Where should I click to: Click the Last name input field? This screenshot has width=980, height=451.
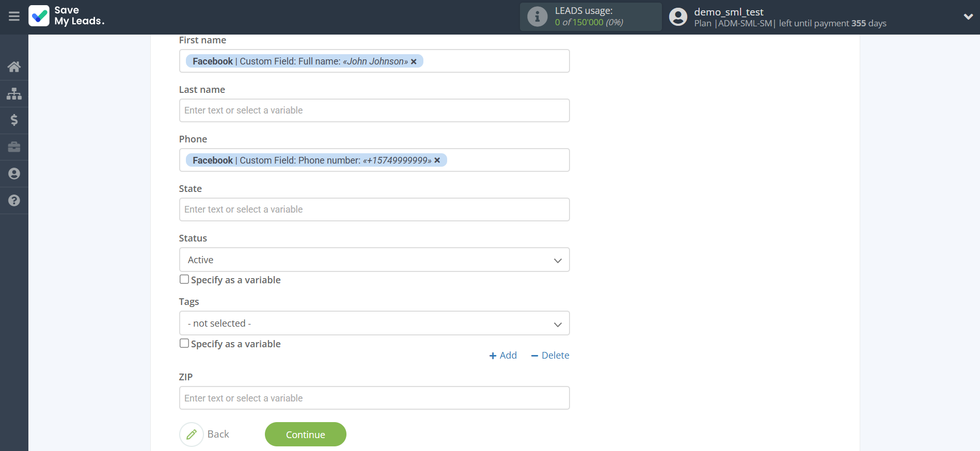pos(374,110)
